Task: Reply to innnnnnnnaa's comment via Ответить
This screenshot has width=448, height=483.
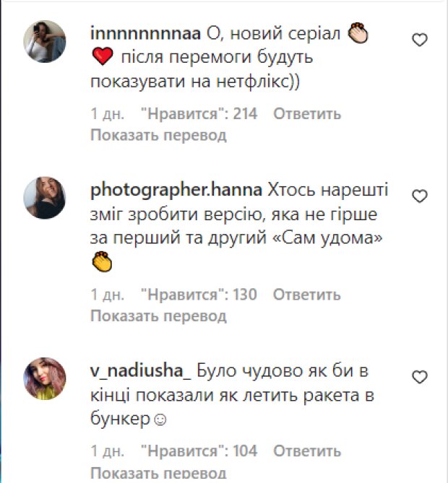Action: point(307,114)
